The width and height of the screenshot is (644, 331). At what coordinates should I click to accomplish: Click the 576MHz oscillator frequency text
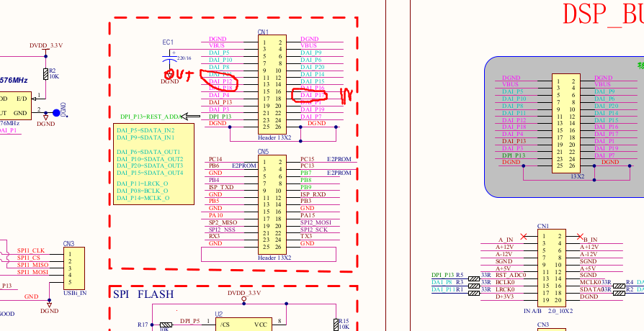click(14, 80)
